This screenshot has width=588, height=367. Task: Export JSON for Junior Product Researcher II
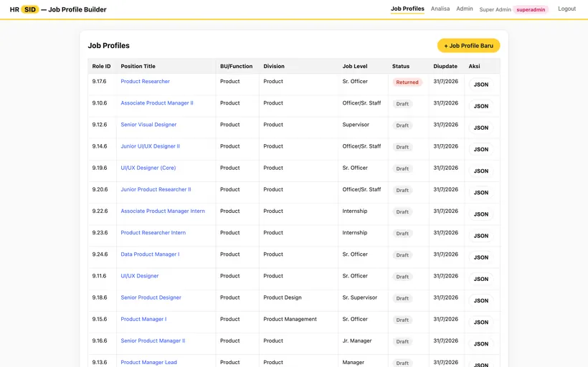[x=480, y=193]
